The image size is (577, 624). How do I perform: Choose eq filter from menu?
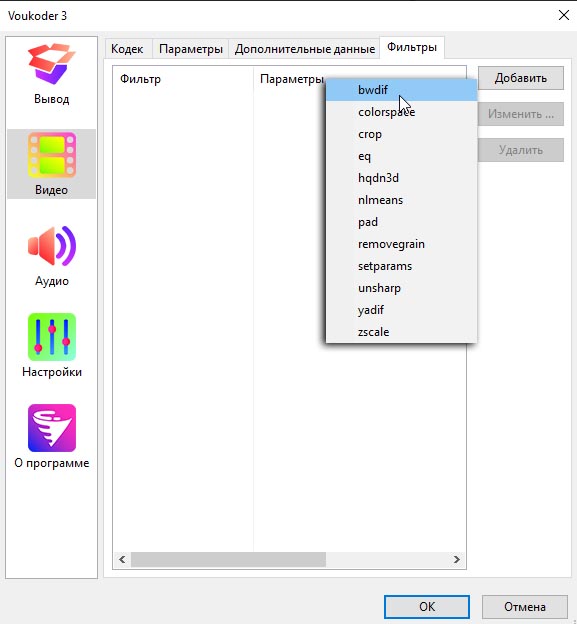[401, 156]
